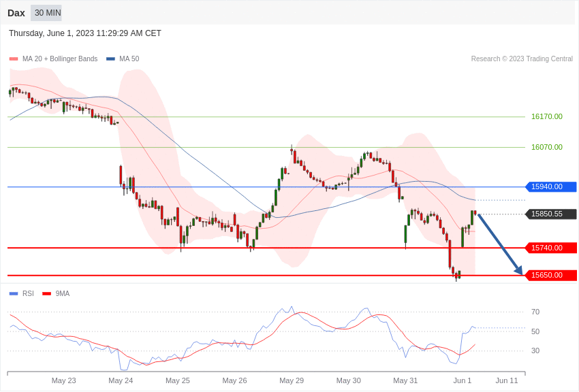Click the RSI 50 axis value
Screen dimensions: 579x392
click(x=535, y=331)
